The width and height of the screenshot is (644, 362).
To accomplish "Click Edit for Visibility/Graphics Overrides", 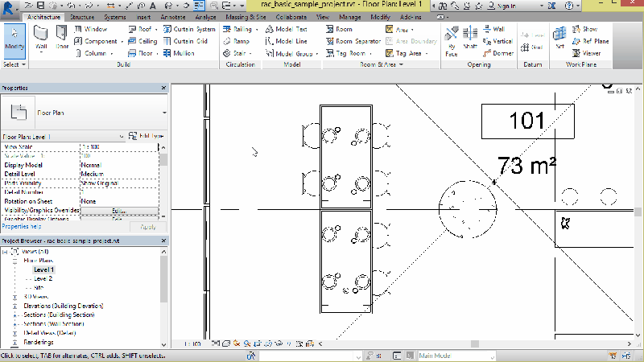I will 119,211.
